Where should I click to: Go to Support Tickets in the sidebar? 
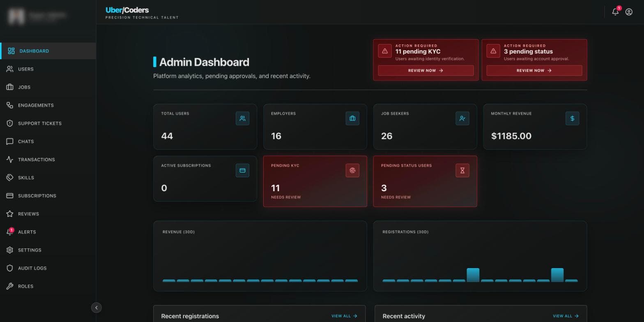click(x=48, y=123)
